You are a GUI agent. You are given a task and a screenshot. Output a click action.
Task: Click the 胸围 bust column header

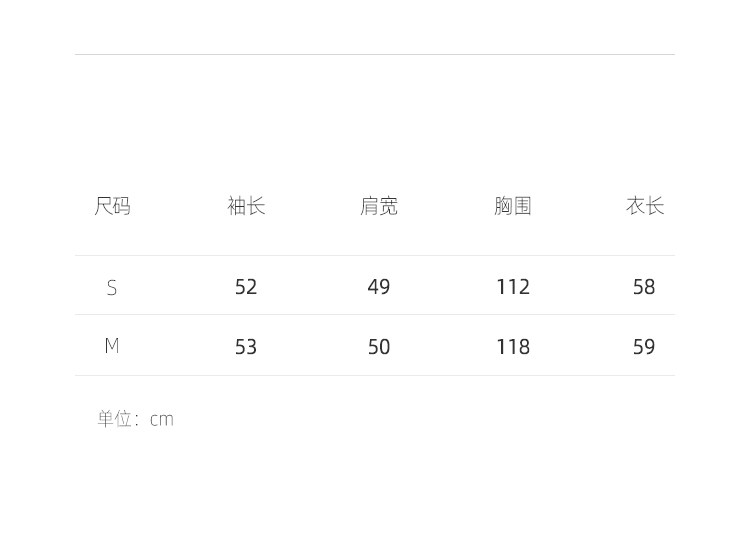click(x=513, y=206)
